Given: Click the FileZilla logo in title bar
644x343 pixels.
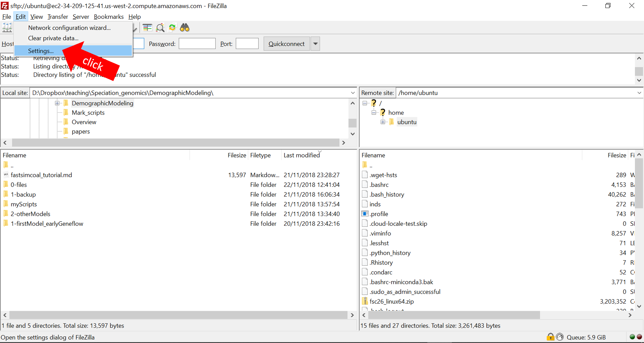Looking at the screenshot, I should tap(5, 6).
